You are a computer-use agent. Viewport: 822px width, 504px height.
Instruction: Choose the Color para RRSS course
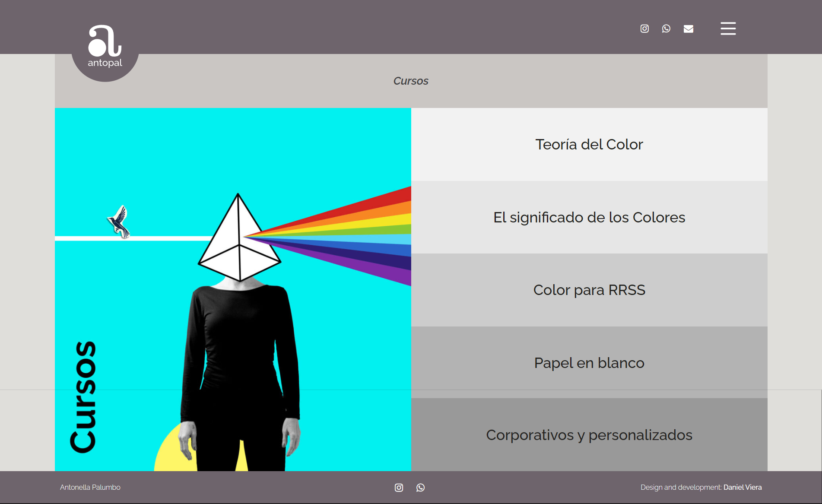[589, 290]
